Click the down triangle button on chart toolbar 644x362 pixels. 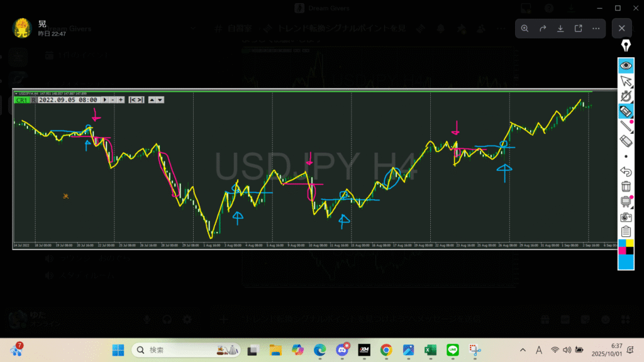[x=160, y=99]
